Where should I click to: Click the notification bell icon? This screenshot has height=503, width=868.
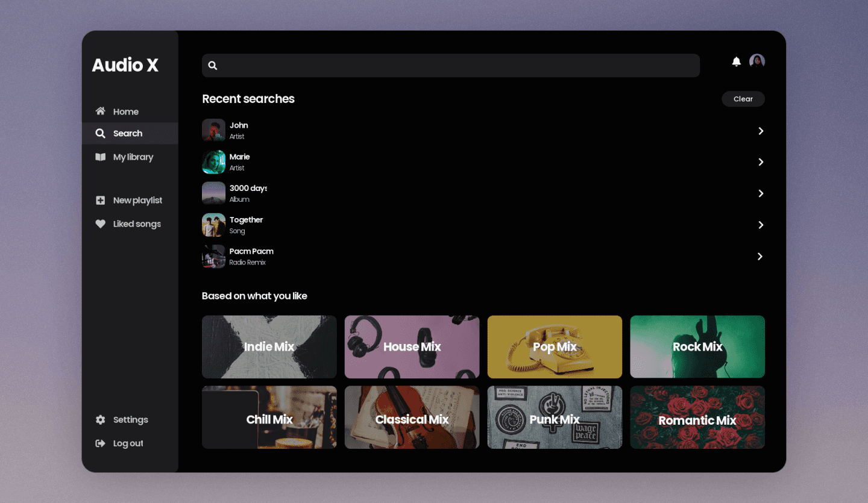[x=736, y=61]
